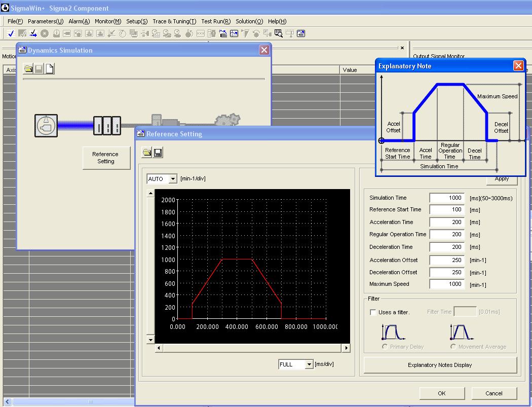Click right arrow of graph horizontal scrollbar

347,348
